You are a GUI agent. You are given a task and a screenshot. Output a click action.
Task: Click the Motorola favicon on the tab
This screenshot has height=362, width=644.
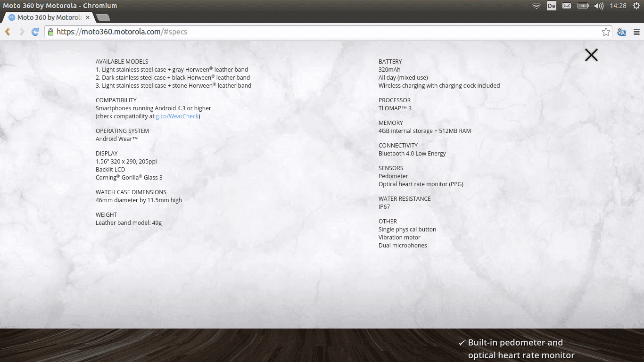pyautogui.click(x=12, y=17)
